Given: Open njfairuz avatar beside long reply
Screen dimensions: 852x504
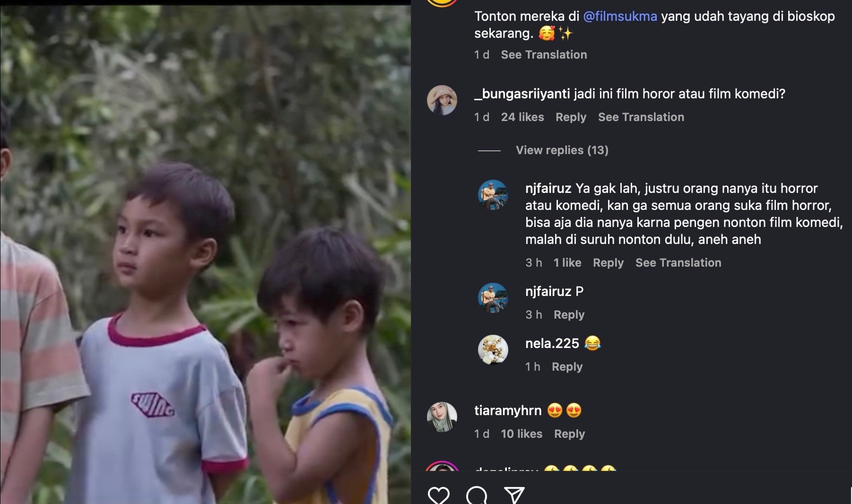Looking at the screenshot, I should coord(493,195).
